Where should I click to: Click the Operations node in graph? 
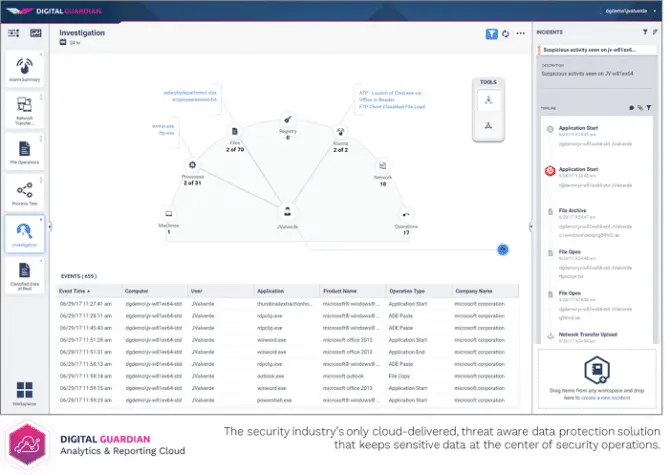[406, 214]
